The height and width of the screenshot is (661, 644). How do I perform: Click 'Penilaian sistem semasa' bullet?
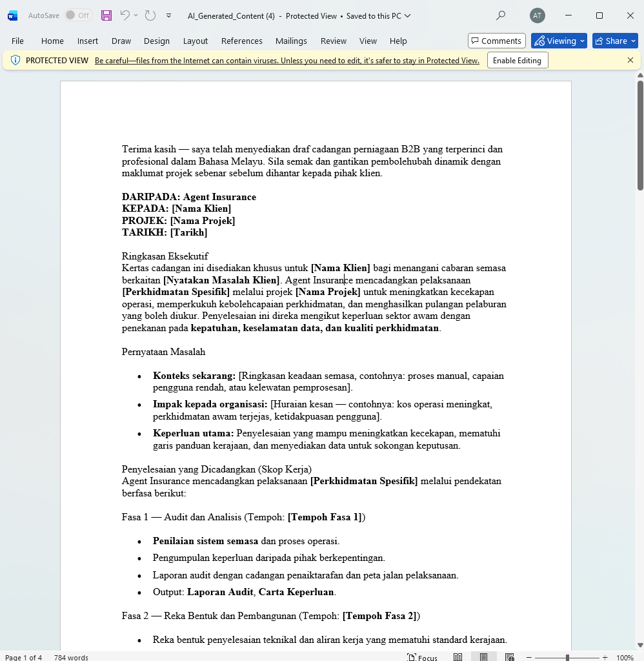[x=205, y=541]
